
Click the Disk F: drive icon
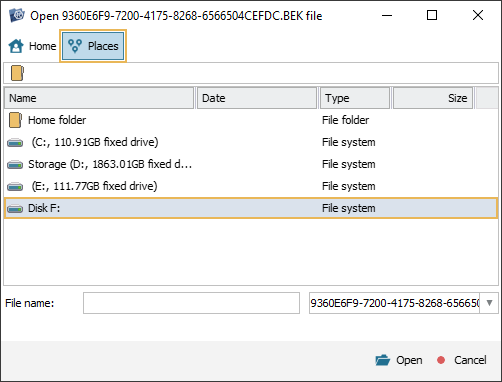coord(15,209)
